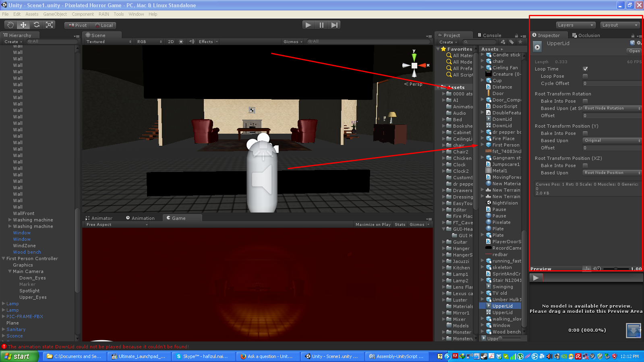Toggle Stats in Game view

click(x=400, y=224)
